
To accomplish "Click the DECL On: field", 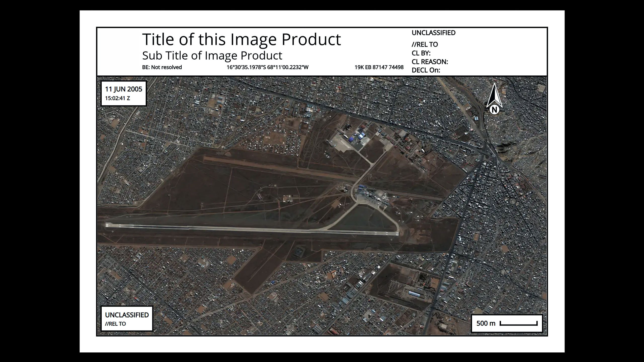I will (x=426, y=70).
